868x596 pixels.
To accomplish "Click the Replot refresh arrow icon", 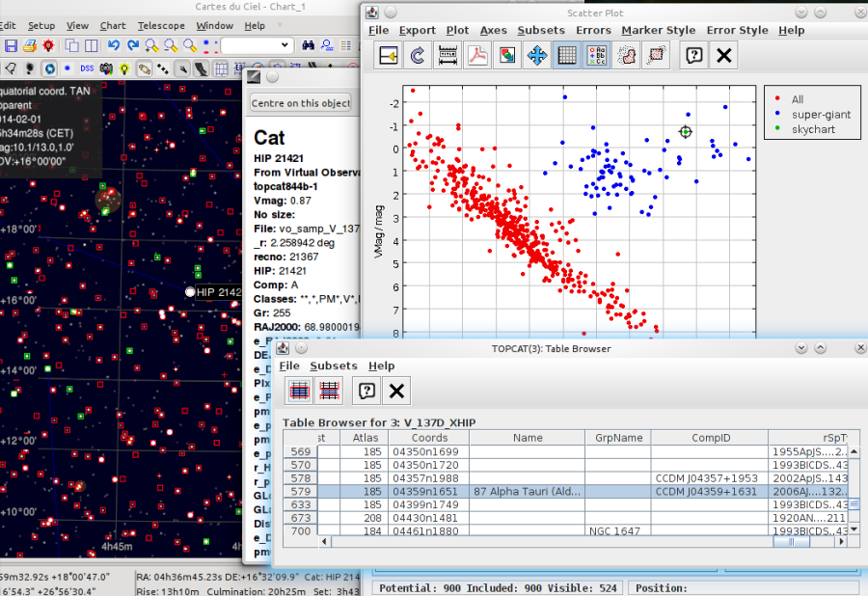I will pyautogui.click(x=418, y=55).
